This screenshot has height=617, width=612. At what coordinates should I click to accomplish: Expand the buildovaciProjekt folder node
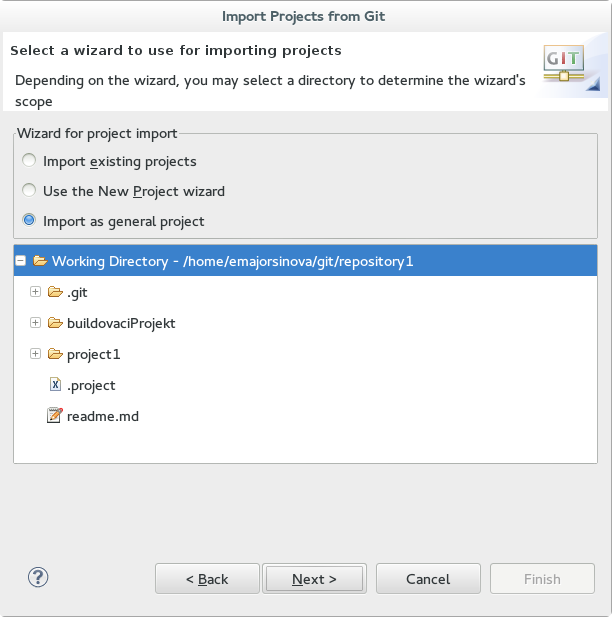(36, 323)
